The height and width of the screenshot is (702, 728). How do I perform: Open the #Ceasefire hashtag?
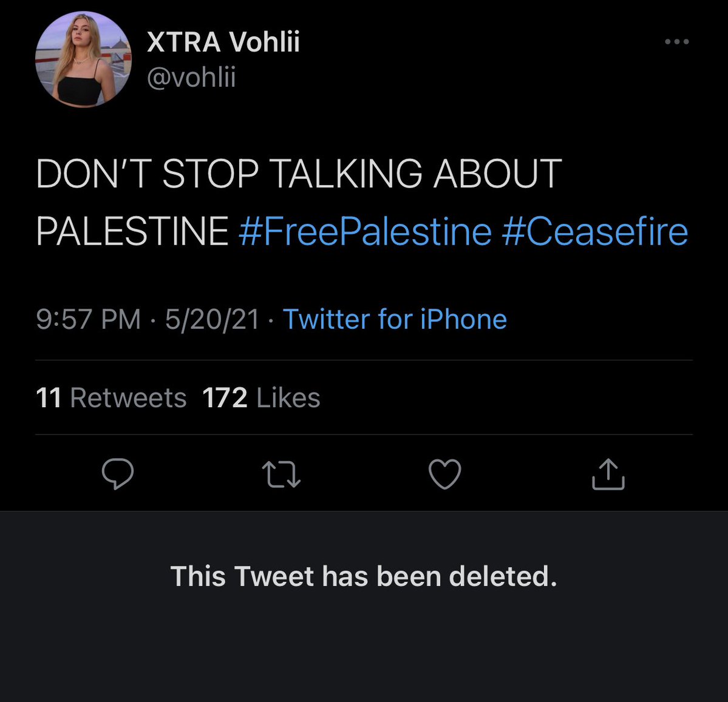point(595,232)
